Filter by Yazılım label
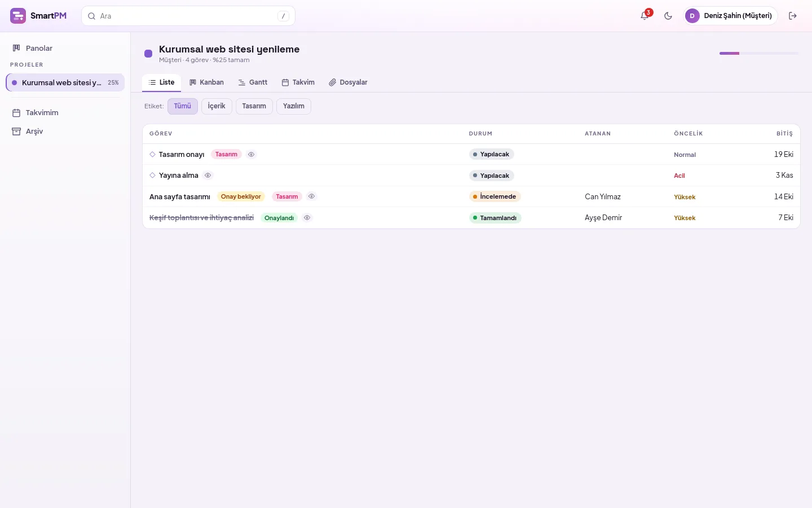The image size is (812, 508). click(x=294, y=106)
